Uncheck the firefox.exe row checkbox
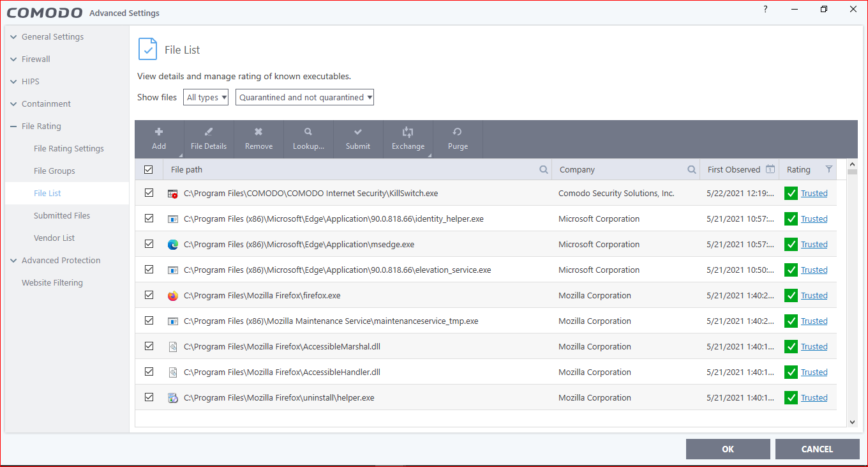This screenshot has height=467, width=868. [x=149, y=295]
